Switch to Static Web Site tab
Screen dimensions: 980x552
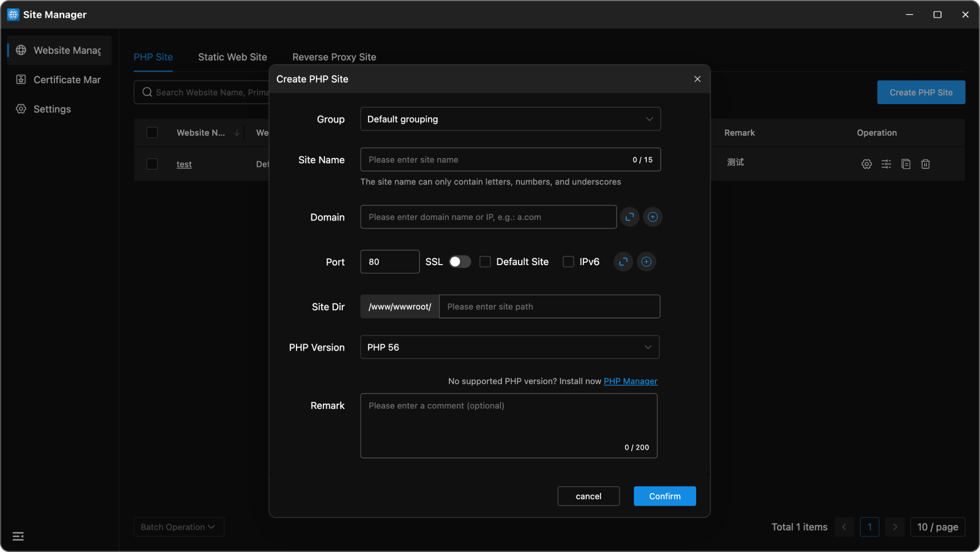pos(232,57)
